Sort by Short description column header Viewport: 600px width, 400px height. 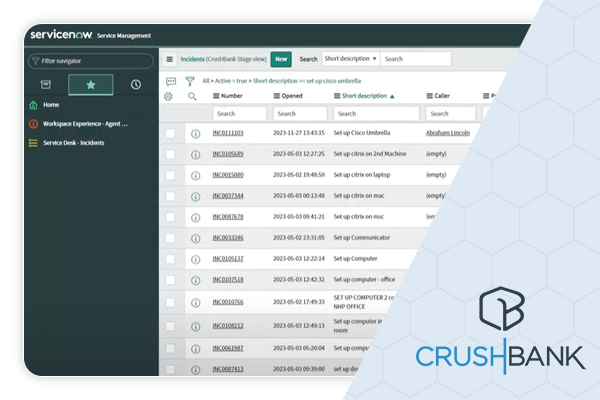[364, 96]
